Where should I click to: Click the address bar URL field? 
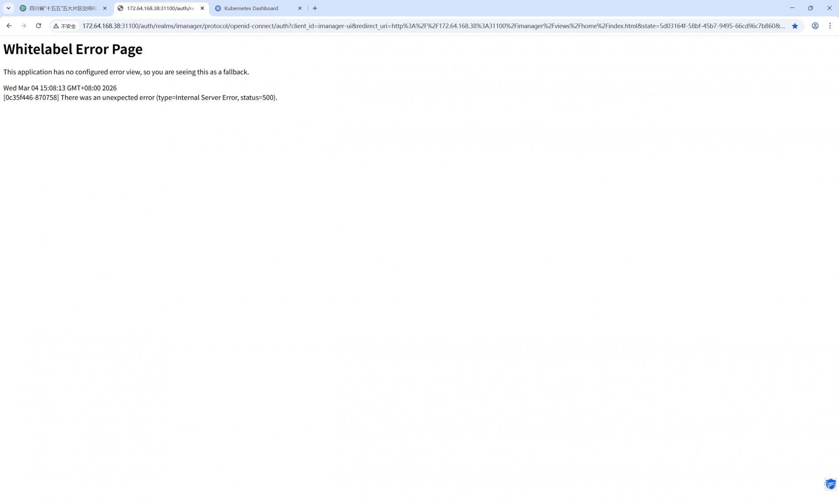coord(433,26)
